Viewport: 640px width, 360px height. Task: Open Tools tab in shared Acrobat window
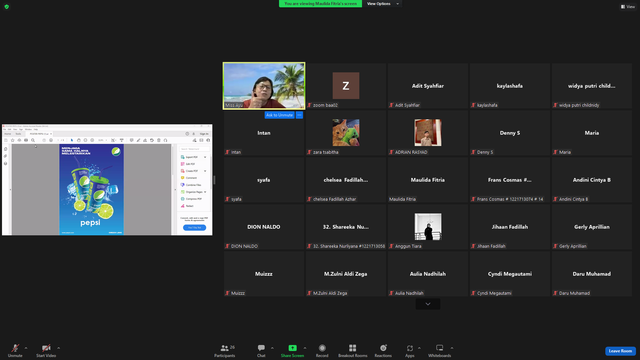click(x=18, y=134)
